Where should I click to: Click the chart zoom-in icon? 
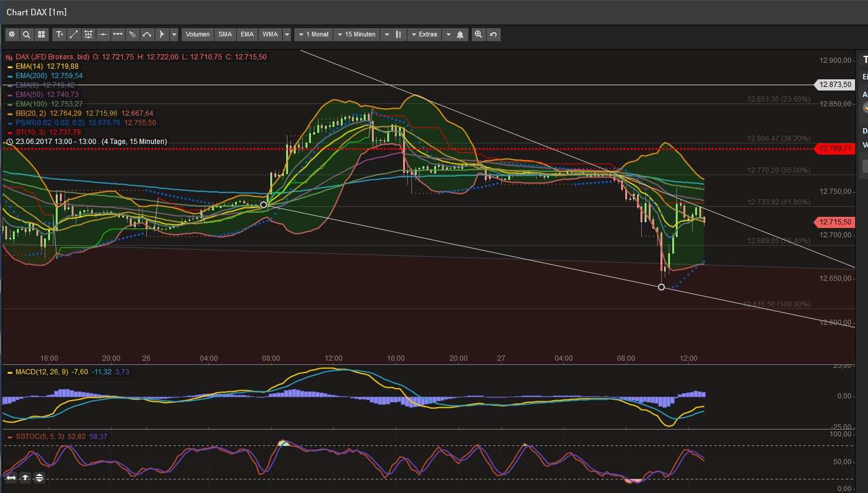point(478,34)
